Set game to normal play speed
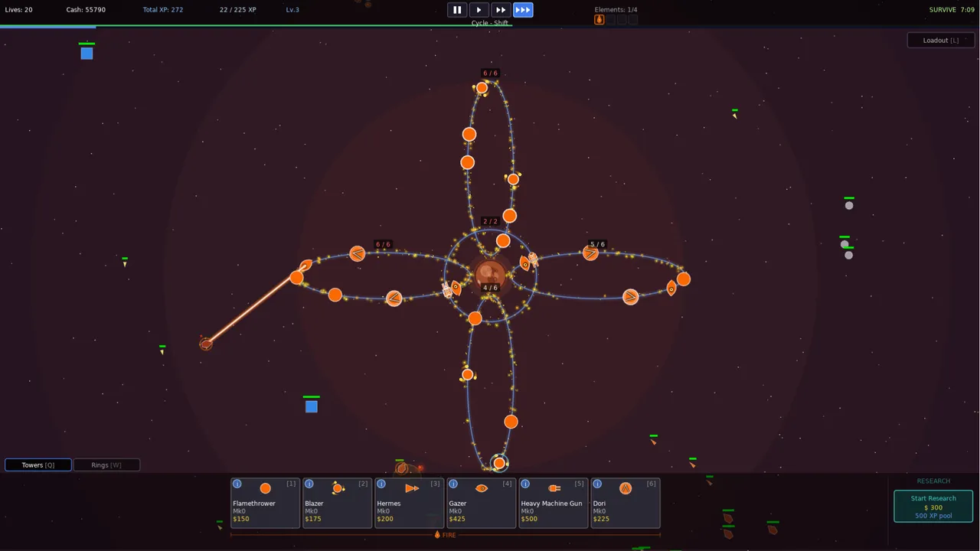 tap(479, 10)
